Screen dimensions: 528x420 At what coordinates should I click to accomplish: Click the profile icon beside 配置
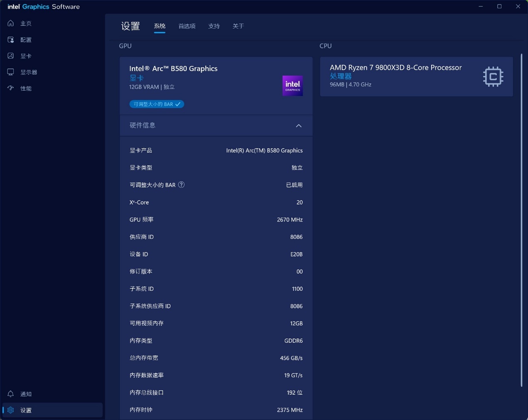(x=11, y=39)
